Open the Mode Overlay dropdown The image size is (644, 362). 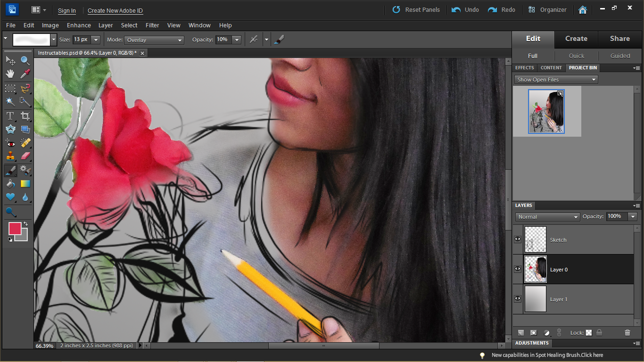pos(154,40)
